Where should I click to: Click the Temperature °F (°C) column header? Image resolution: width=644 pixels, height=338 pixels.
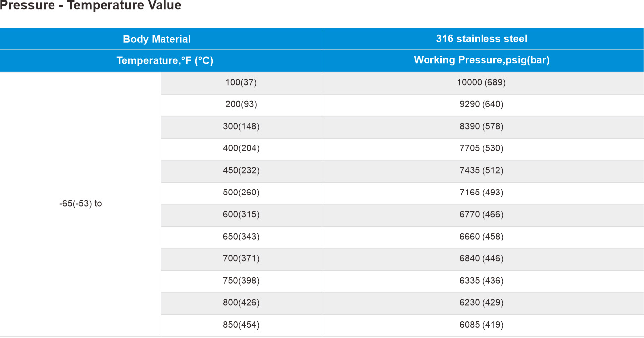pyautogui.click(x=161, y=61)
